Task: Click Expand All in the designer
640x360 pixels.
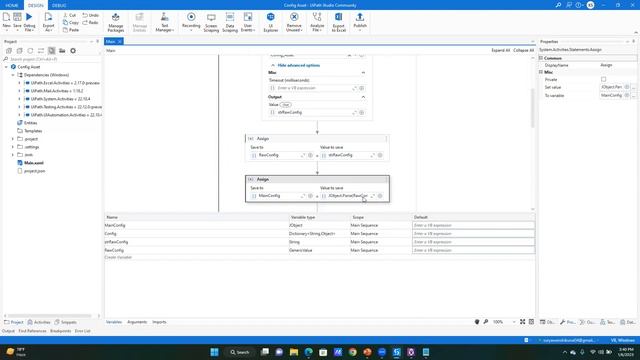Action: pos(500,50)
